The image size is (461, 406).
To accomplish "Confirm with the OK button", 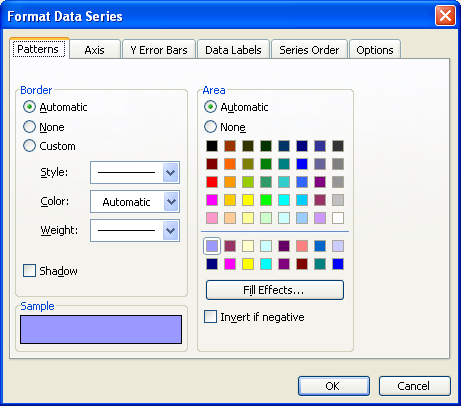I will (x=334, y=386).
